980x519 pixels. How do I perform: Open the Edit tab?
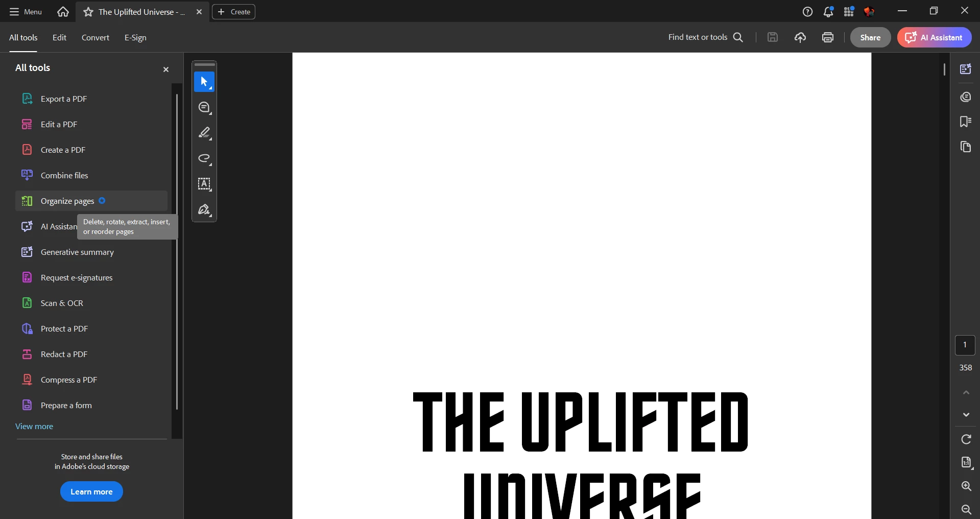point(59,37)
